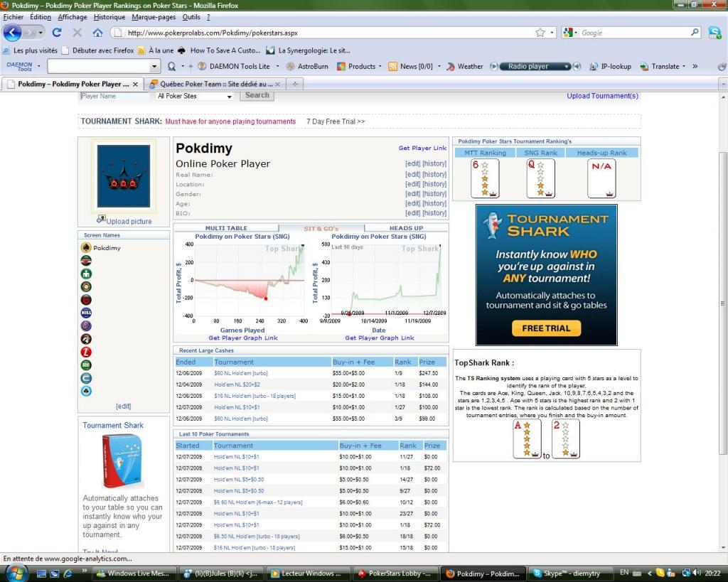Open the Weather toolbar item
Screen dimensions: 728x582
coord(465,66)
